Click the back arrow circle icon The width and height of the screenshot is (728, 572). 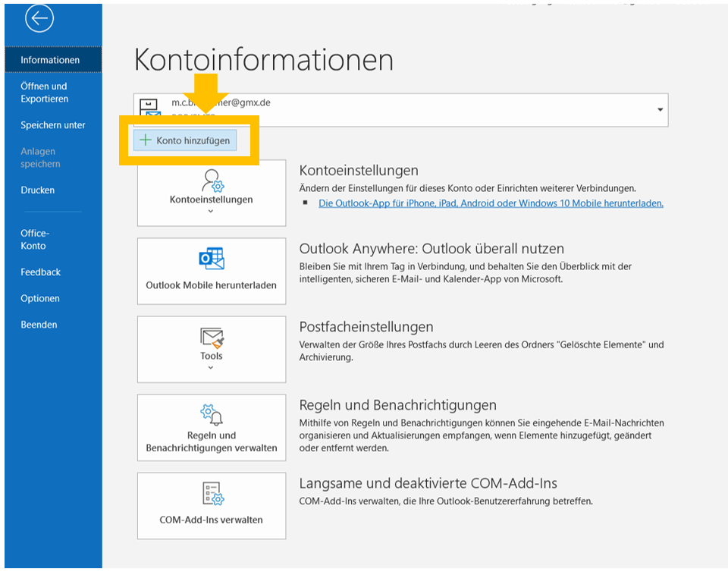click(39, 18)
